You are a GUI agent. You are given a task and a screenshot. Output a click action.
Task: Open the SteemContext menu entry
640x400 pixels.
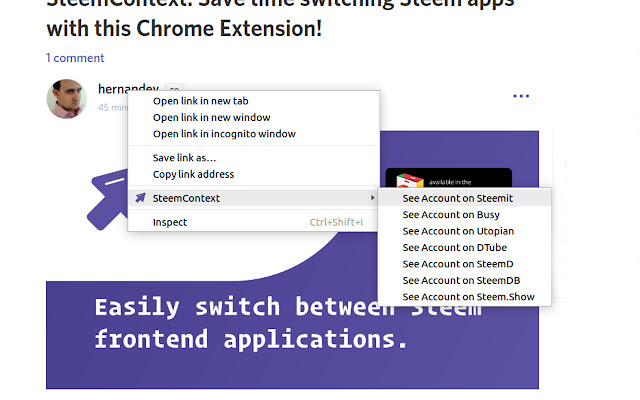tap(253, 198)
